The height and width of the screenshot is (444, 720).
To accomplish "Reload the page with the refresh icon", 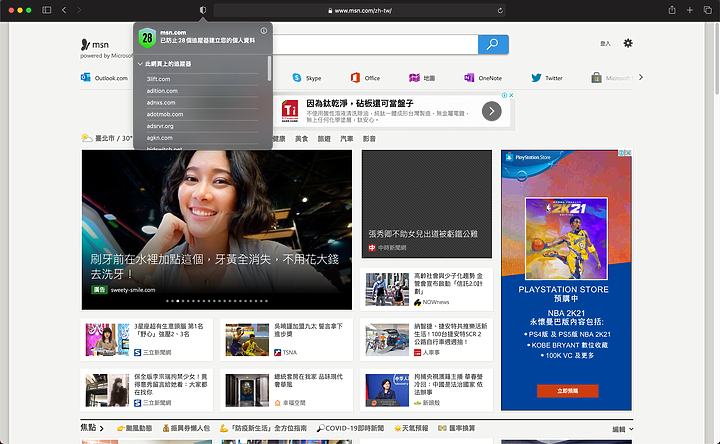I will 500,10.
